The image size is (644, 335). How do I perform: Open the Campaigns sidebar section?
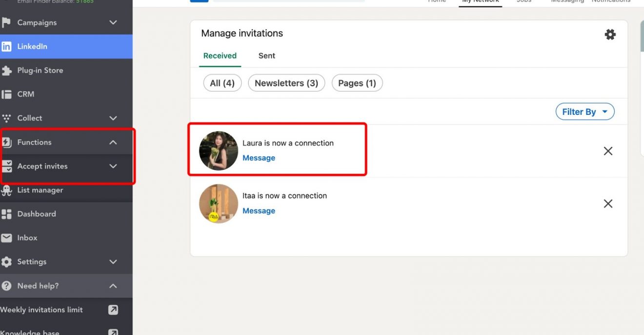point(37,22)
